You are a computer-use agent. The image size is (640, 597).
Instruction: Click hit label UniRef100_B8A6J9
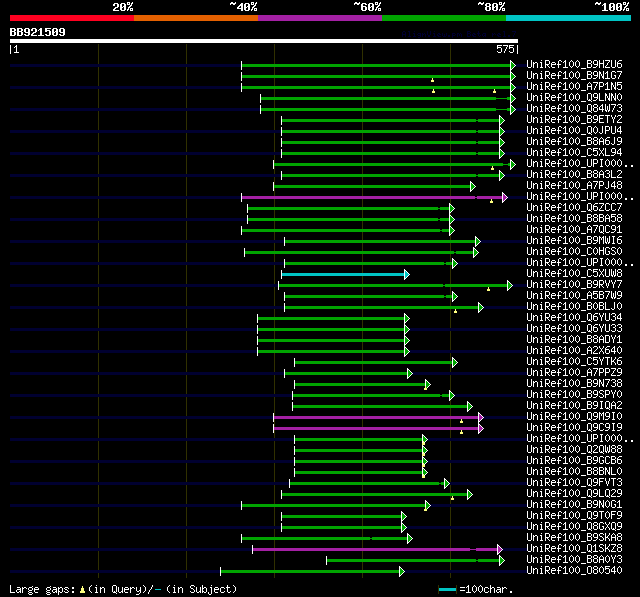click(574, 142)
